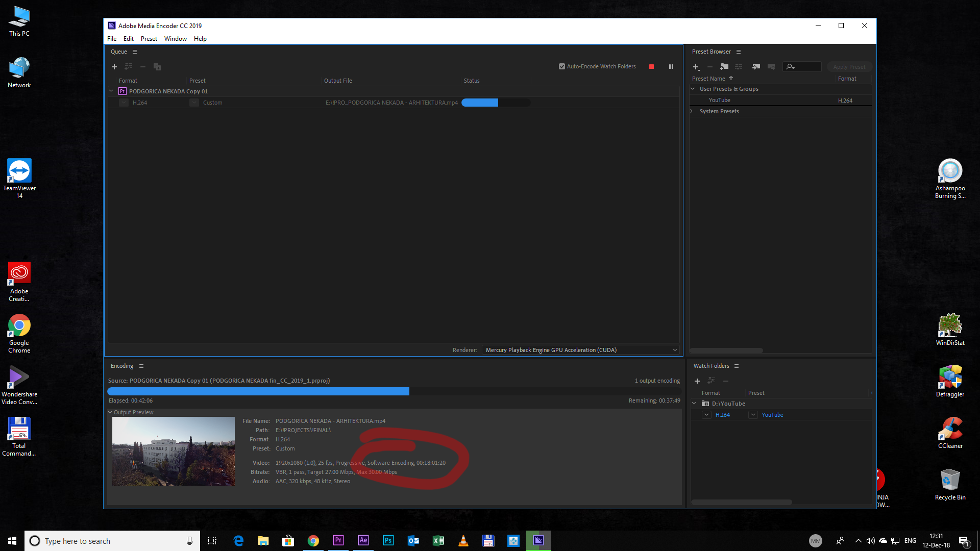Open the Preset menu
The image size is (980, 551).
pyautogui.click(x=149, y=39)
